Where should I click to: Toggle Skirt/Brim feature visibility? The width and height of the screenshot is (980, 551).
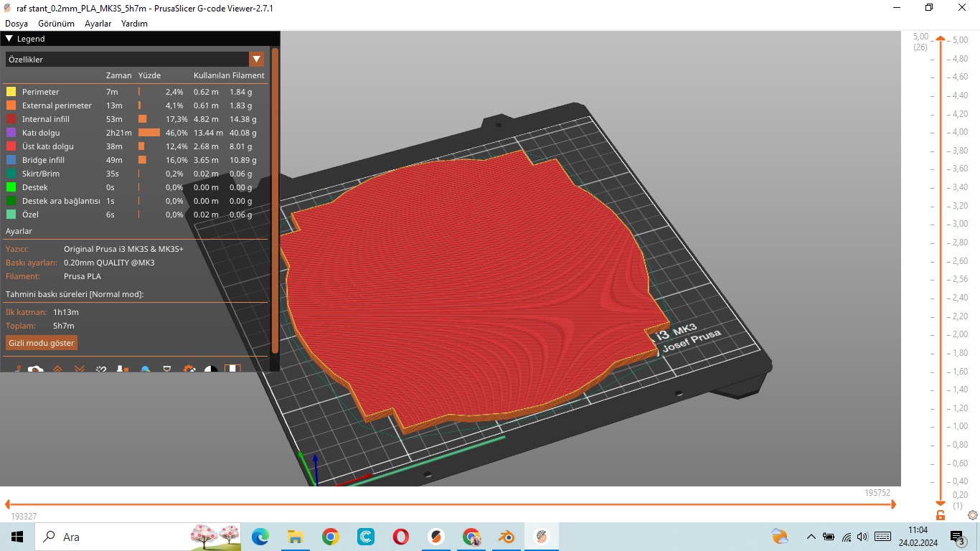[136, 174]
